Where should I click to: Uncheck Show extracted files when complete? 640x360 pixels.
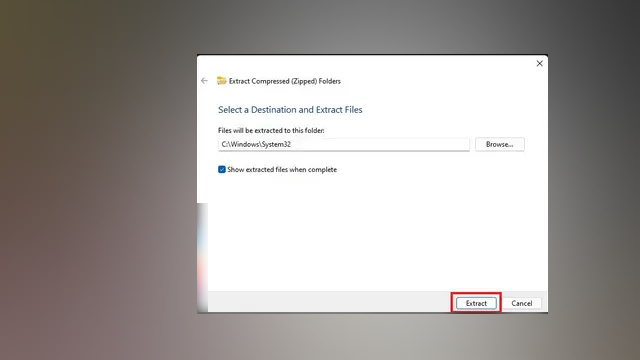(222, 169)
